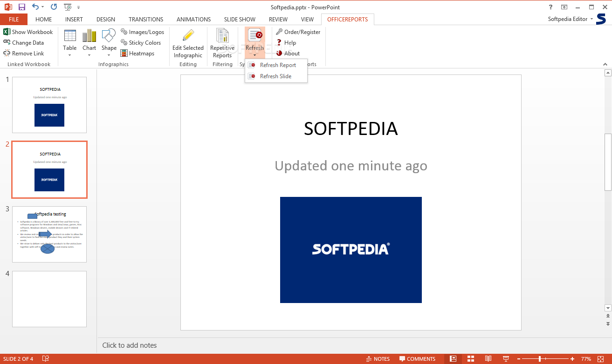This screenshot has width=612, height=364.
Task: Switch to the HOME tab
Action: point(44,20)
